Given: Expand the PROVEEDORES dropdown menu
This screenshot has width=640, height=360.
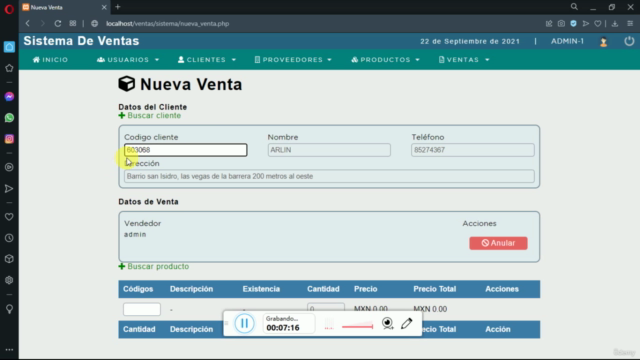Looking at the screenshot, I should [293, 60].
